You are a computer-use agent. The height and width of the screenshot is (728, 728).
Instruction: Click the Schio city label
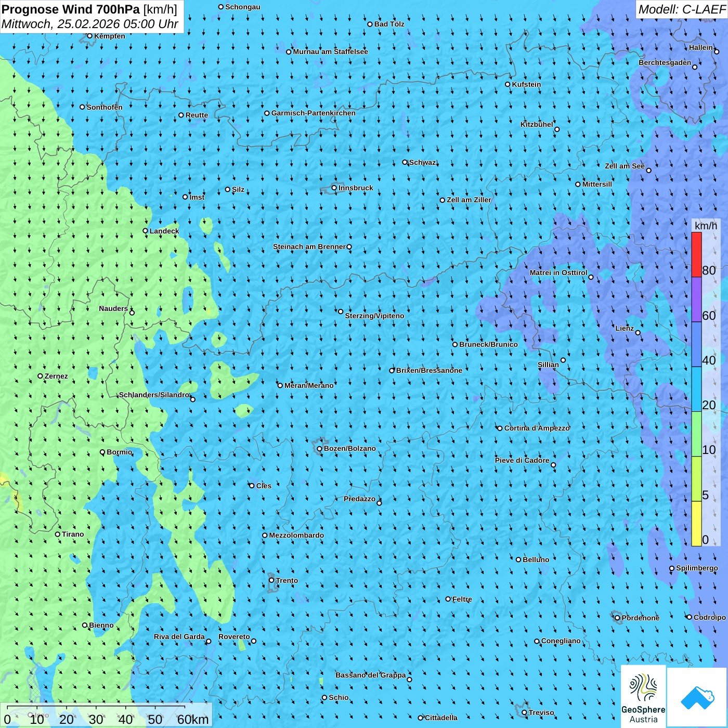coord(339,697)
